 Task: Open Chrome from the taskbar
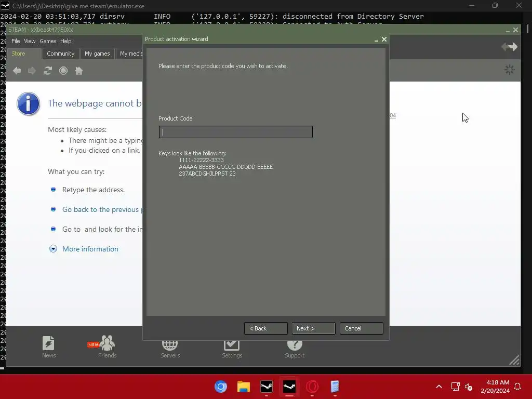pyautogui.click(x=221, y=387)
